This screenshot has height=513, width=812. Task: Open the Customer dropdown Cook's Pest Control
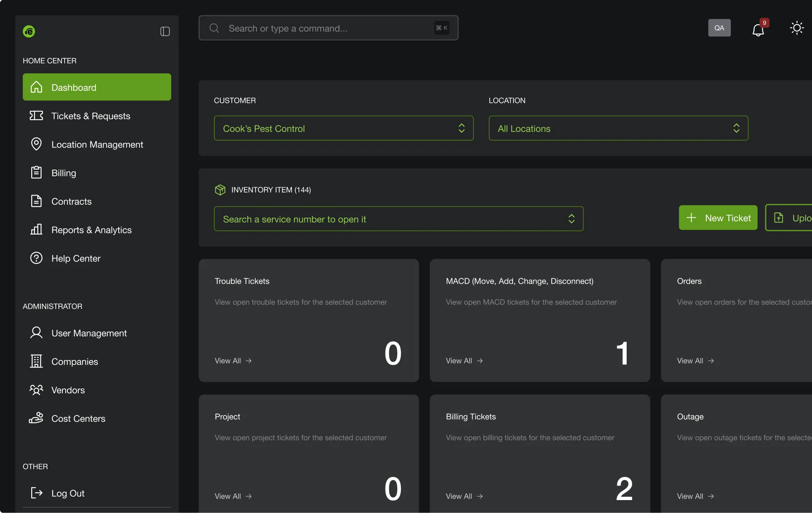(344, 128)
